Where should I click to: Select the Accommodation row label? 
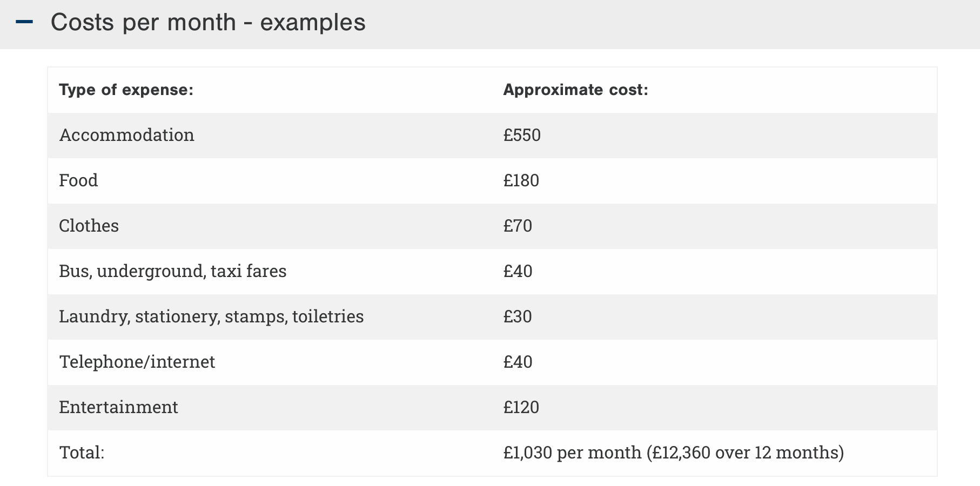pyautogui.click(x=126, y=135)
